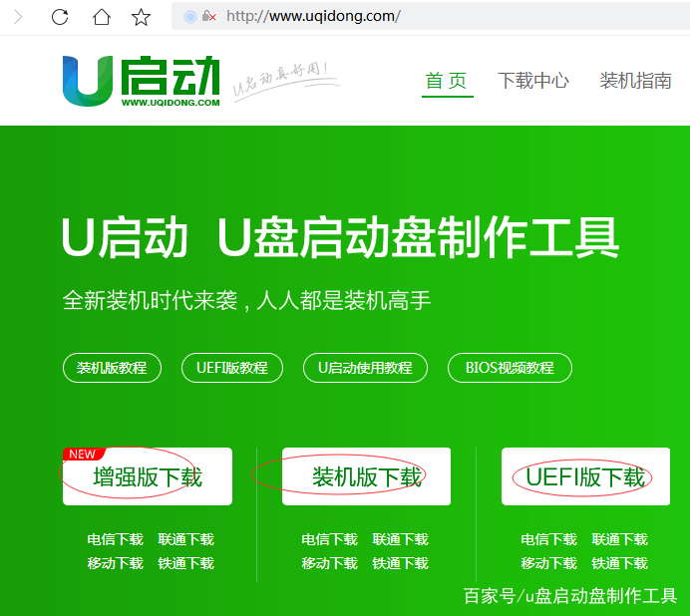Click the 增强版下载 download button
Viewport: 690px width, 616px height.
point(148,476)
